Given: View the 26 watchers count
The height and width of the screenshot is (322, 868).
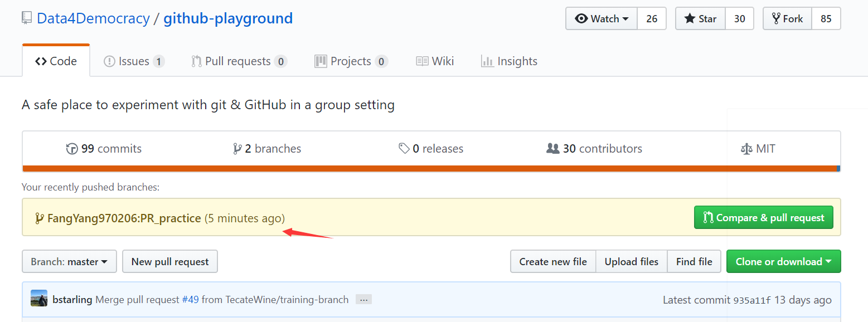Looking at the screenshot, I should click(652, 18).
